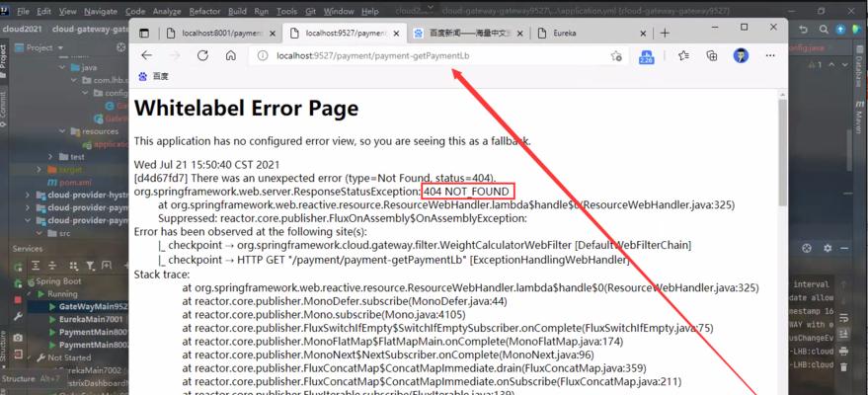Image resolution: width=868 pixels, height=395 pixels.
Task: Open the Edge settings and more menu
Action: tap(770, 55)
